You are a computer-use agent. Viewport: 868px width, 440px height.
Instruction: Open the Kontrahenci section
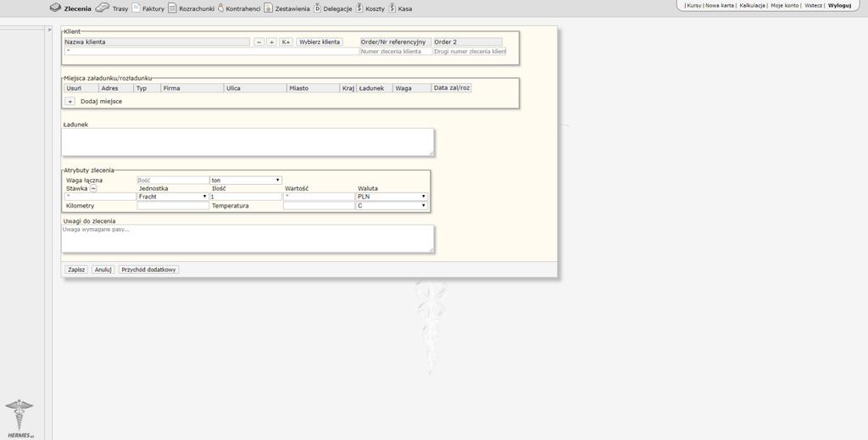tap(243, 8)
